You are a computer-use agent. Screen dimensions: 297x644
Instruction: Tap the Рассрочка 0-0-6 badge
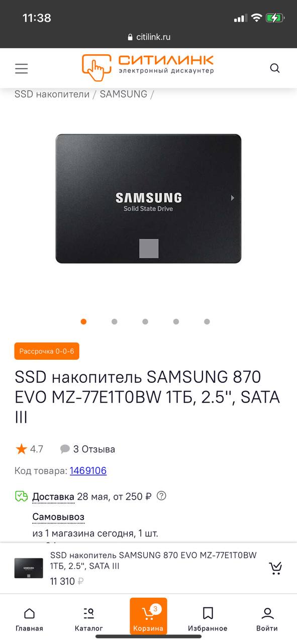(47, 351)
